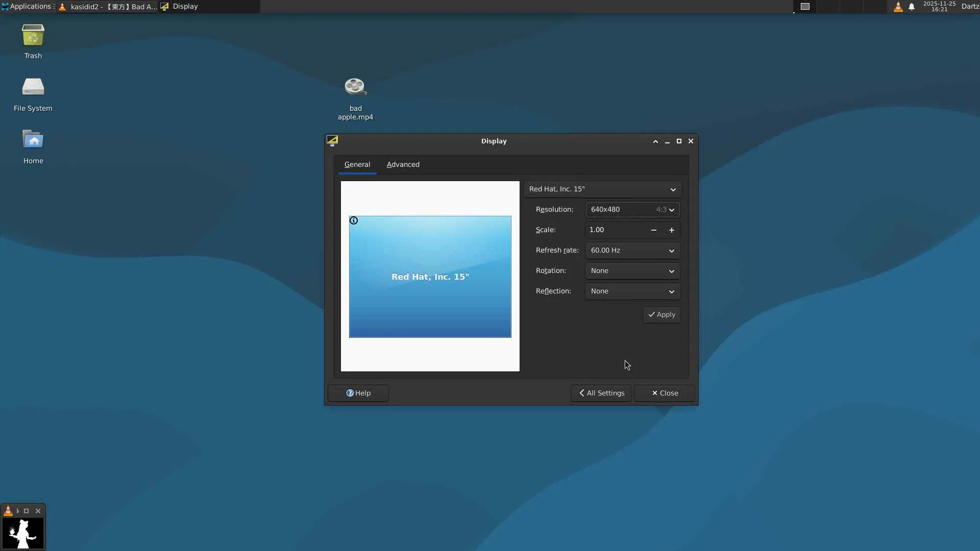Image resolution: width=980 pixels, height=551 pixels.
Task: Open the Resolution 640x480 dropdown
Action: tap(632, 210)
